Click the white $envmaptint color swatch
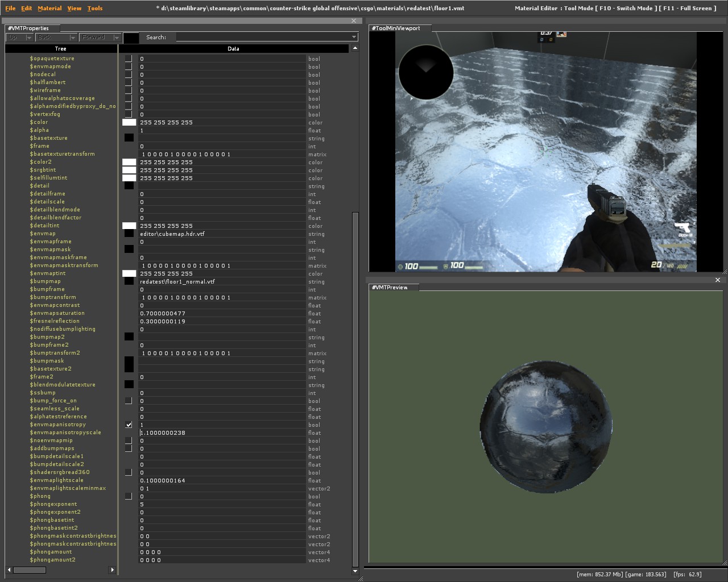 129,273
